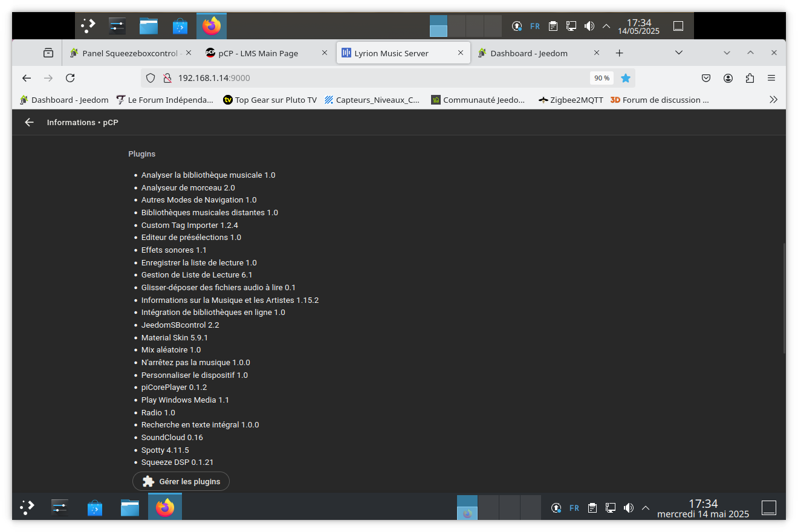The width and height of the screenshot is (798, 532).
Task: Expand hidden tray icons in top panel
Action: tap(606, 26)
